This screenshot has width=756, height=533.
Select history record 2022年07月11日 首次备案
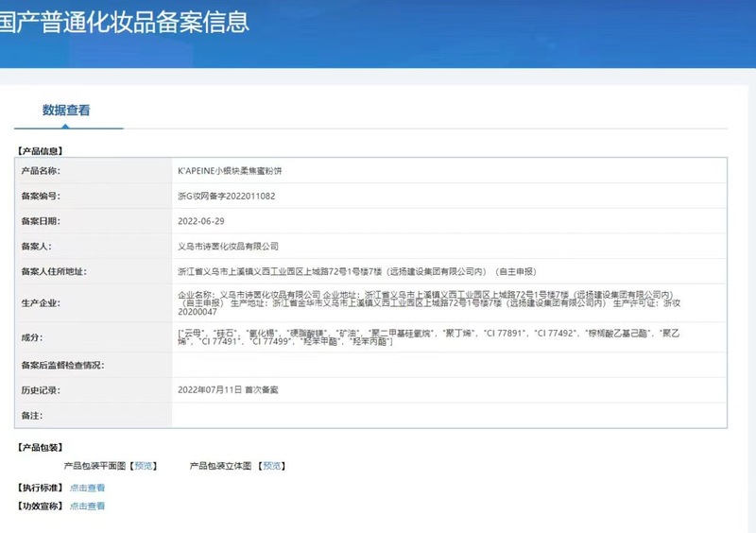(x=228, y=389)
